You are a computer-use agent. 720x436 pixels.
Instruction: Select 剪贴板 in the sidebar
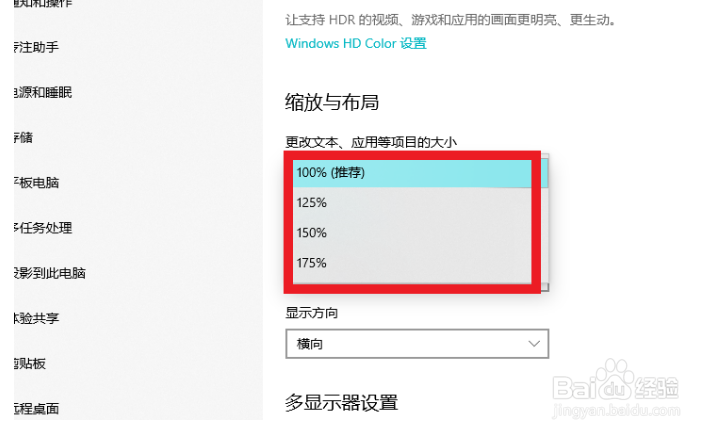[x=30, y=363]
